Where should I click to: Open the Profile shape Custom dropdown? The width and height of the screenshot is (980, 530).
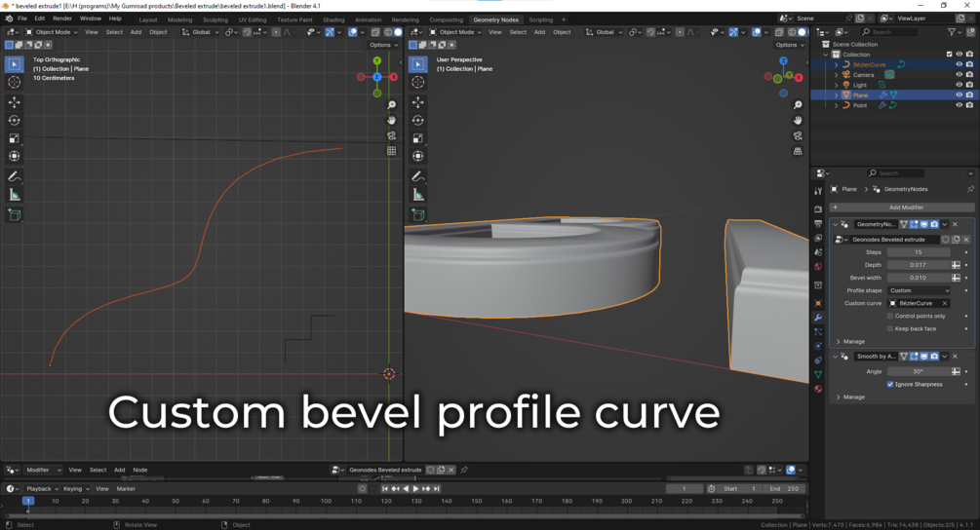tap(919, 290)
